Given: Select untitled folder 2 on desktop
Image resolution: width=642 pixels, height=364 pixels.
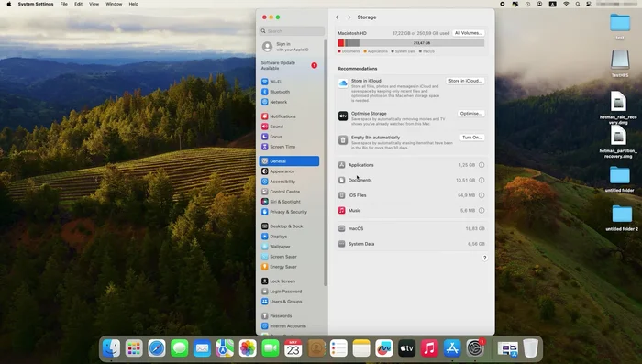Looking at the screenshot, I should 622,218.
